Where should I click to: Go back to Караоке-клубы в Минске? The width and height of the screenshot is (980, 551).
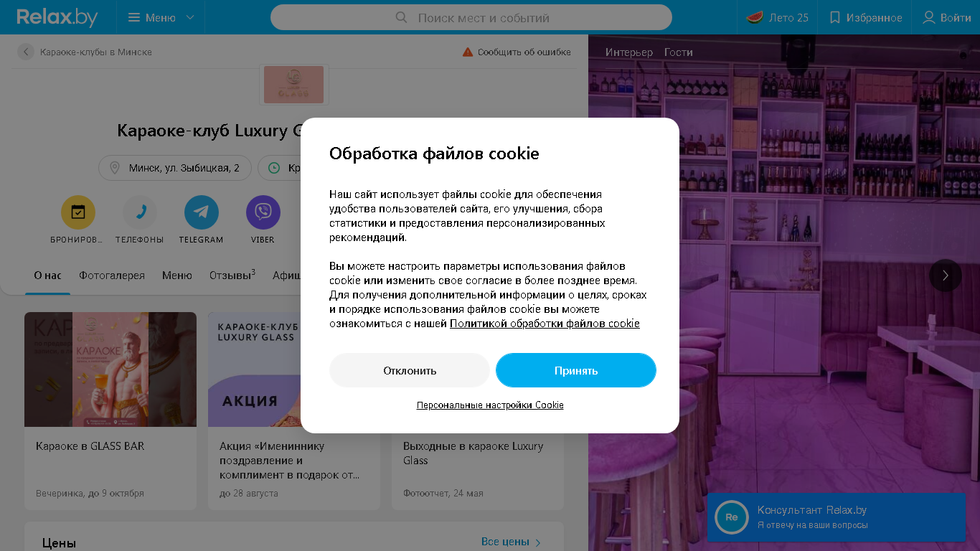click(x=85, y=52)
